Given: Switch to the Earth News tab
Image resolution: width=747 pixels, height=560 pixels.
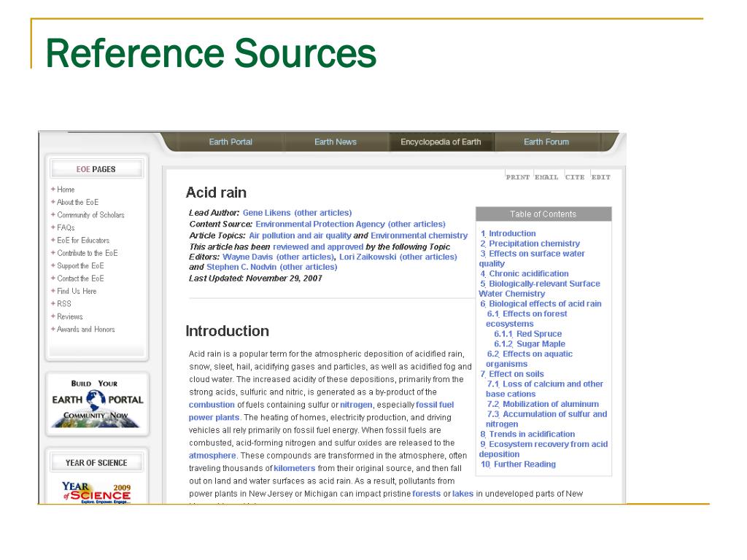Looking at the screenshot, I should [336, 142].
